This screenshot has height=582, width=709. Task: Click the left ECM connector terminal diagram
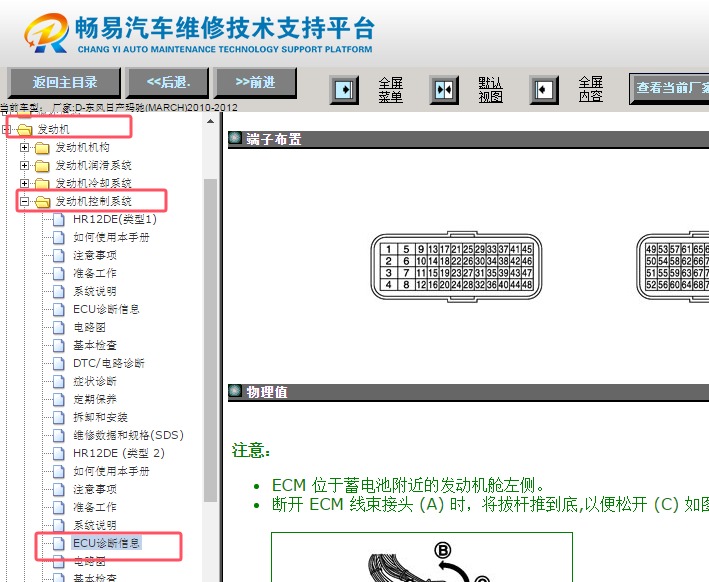[456, 267]
